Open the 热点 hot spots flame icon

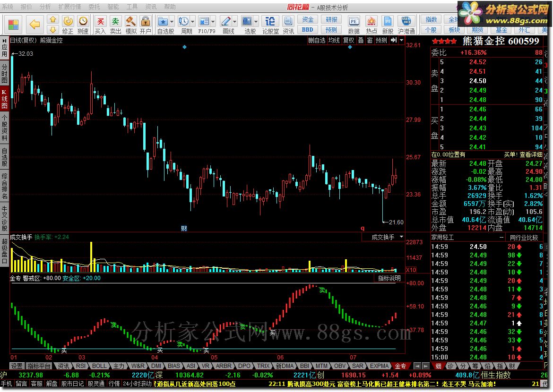point(372,25)
